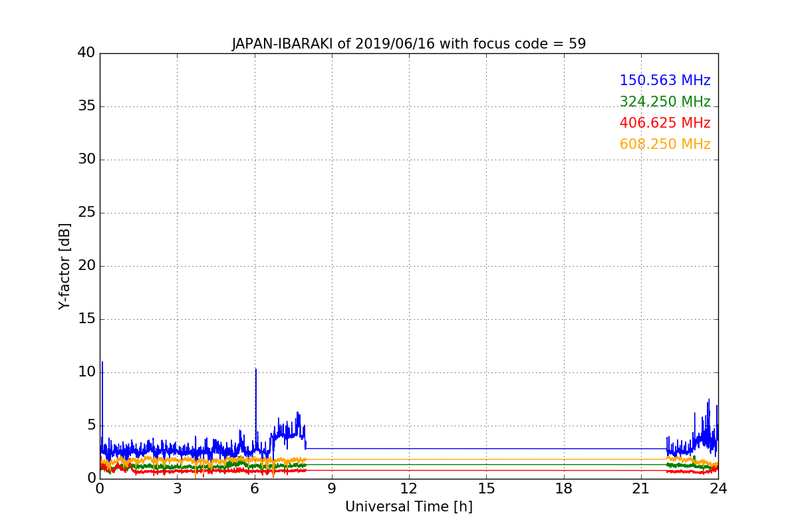The height and width of the screenshot is (532, 798).
Task: Select the 406.625 MHz legend entry
Action: pos(665,123)
